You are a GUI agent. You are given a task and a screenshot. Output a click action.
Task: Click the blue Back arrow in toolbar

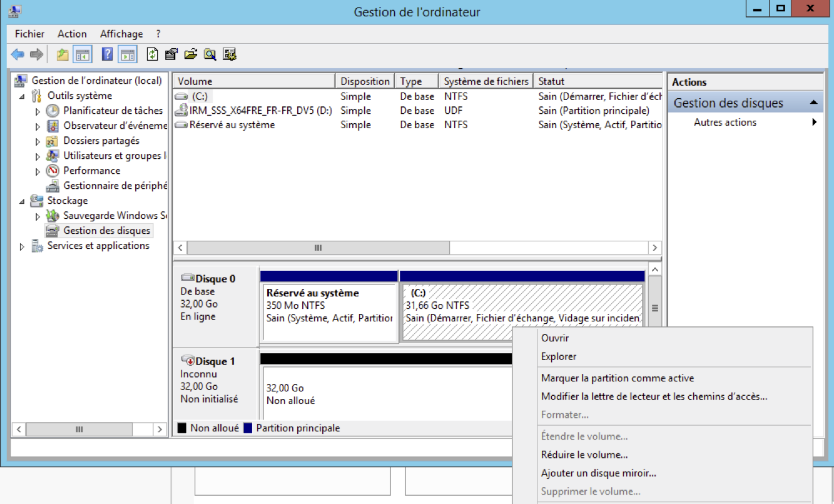[18, 54]
